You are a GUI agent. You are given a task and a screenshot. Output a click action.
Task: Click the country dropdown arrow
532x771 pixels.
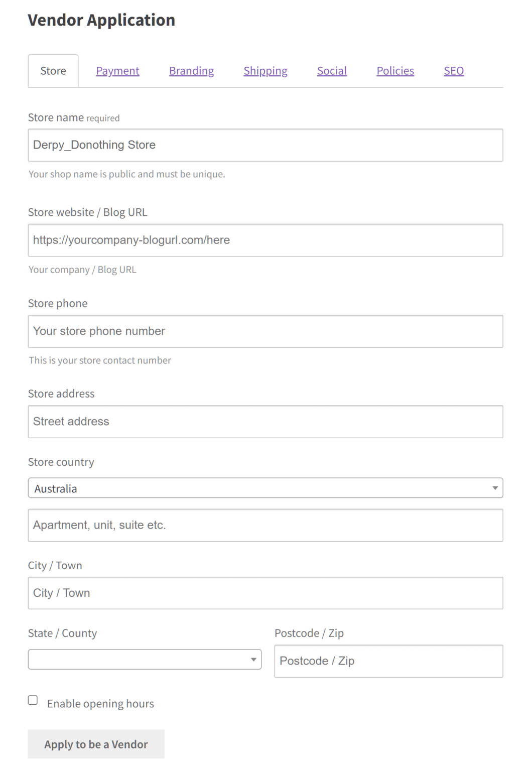tap(495, 487)
